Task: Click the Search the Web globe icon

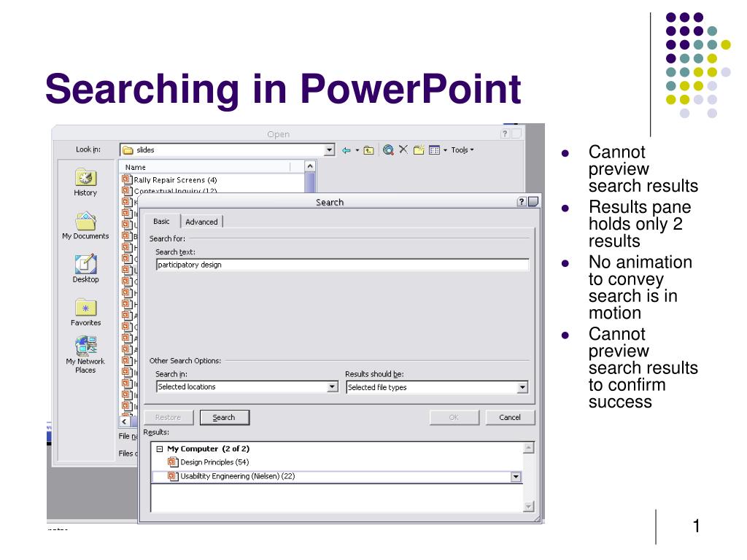Action: coord(388,150)
